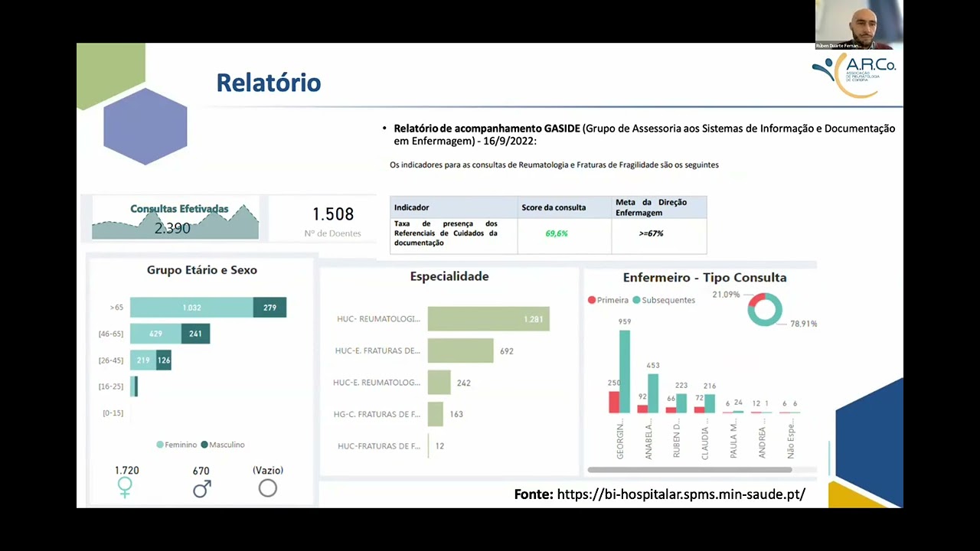Select the Primeira legend marker
The width and height of the screenshot is (980, 551).
(x=591, y=300)
